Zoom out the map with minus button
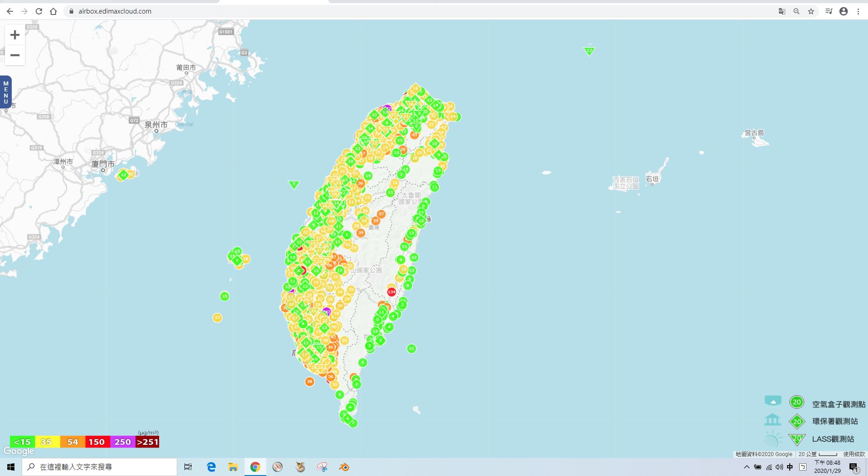This screenshot has width=868, height=476. (15, 55)
